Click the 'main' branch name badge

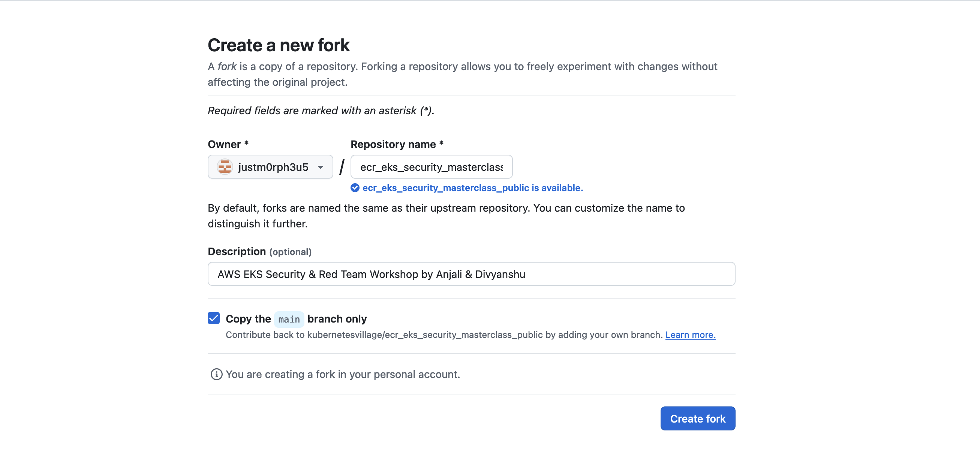click(x=289, y=319)
